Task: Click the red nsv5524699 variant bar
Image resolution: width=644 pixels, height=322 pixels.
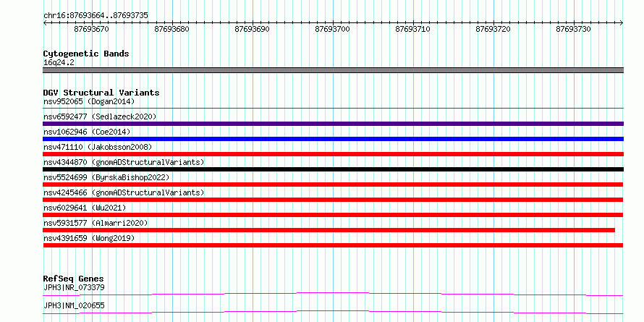Action: click(x=333, y=185)
